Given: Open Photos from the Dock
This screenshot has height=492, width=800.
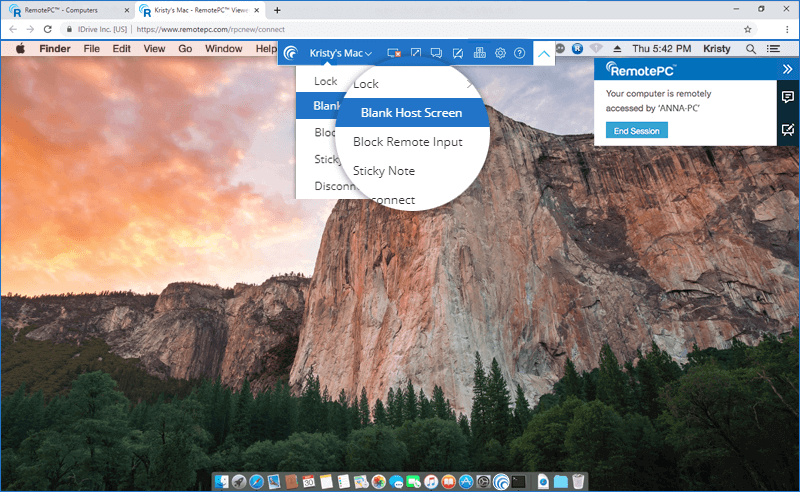Looking at the screenshot, I should tap(379, 481).
